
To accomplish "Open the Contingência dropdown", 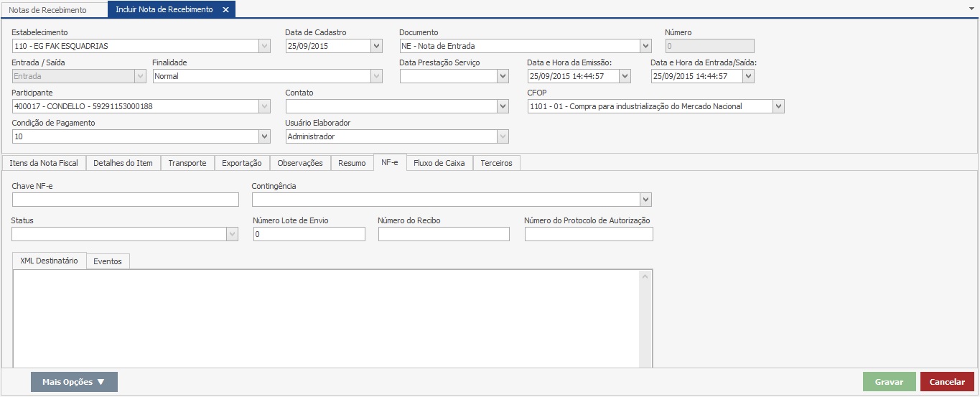I will click(x=645, y=200).
